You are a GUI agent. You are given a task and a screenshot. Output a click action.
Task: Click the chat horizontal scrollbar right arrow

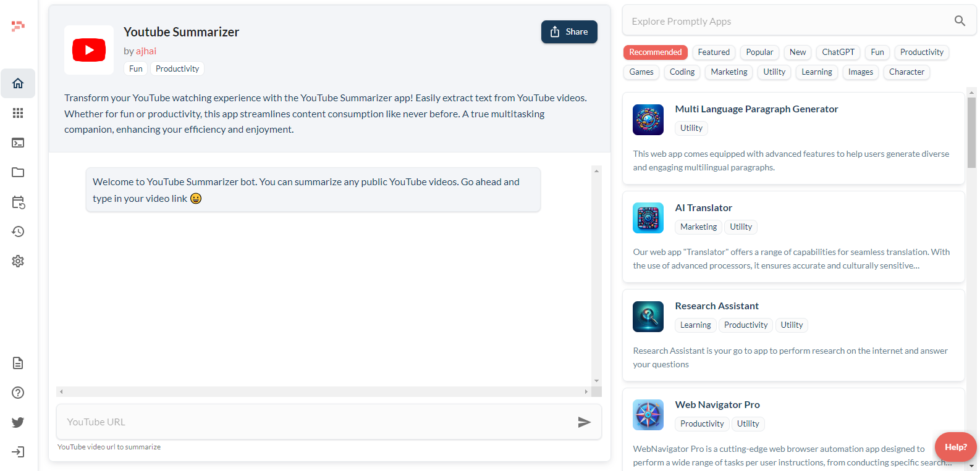(x=586, y=391)
